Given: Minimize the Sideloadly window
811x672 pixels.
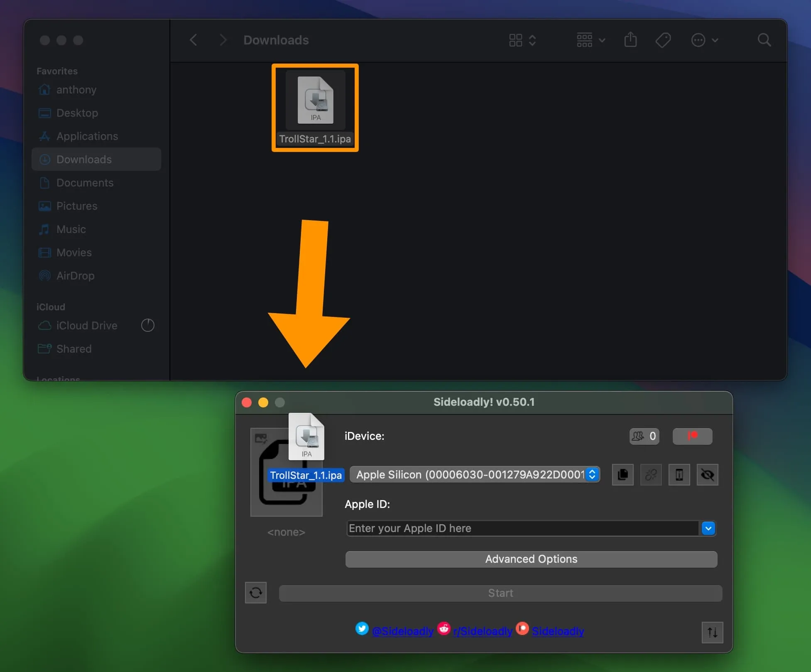Looking at the screenshot, I should [263, 402].
